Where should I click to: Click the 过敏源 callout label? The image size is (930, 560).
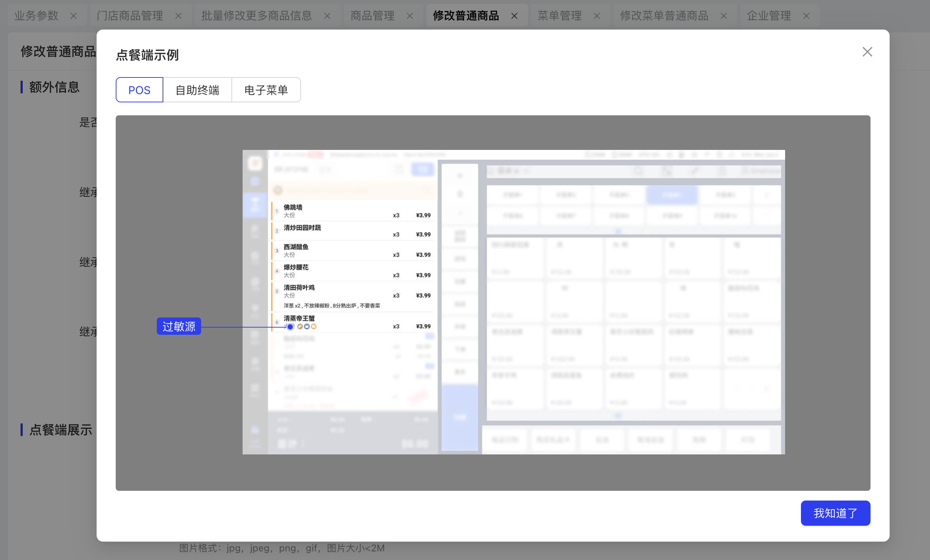pos(178,326)
